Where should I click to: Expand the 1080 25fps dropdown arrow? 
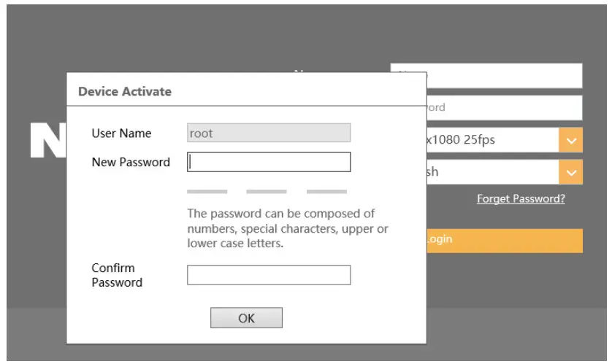tap(571, 139)
